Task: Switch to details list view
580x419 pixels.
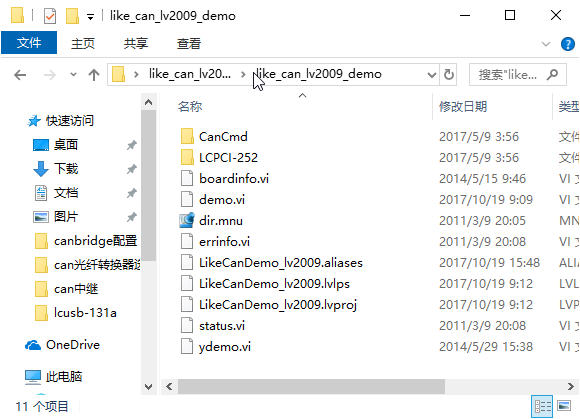Action: [542, 406]
